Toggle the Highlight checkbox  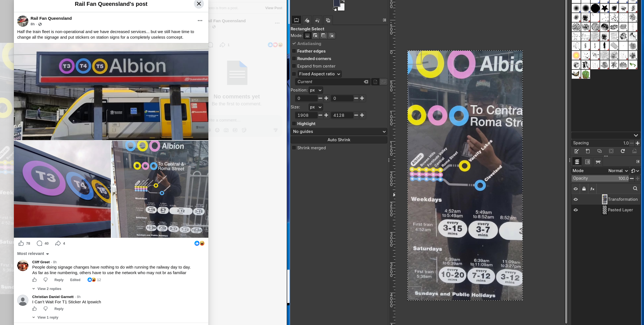pos(294,123)
